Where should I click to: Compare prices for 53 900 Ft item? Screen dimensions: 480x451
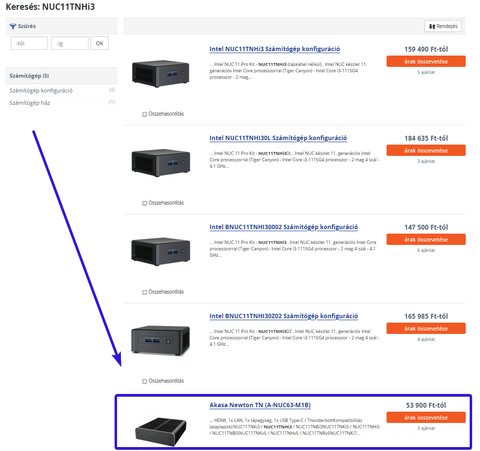(426, 417)
